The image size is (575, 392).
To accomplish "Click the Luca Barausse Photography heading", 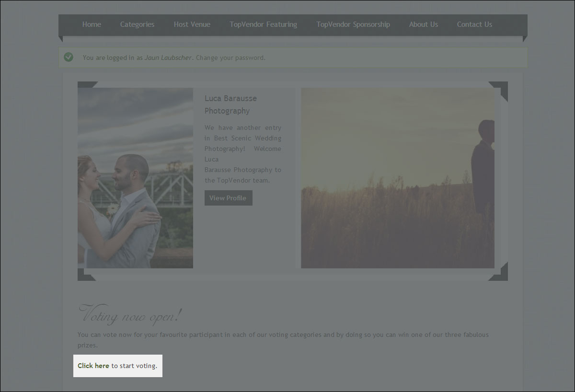I will tap(230, 104).
